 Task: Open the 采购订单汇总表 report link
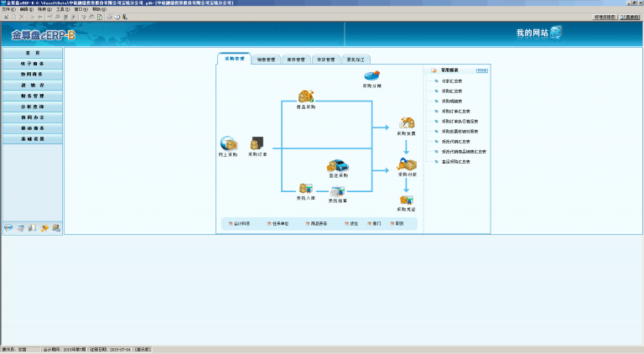455,111
